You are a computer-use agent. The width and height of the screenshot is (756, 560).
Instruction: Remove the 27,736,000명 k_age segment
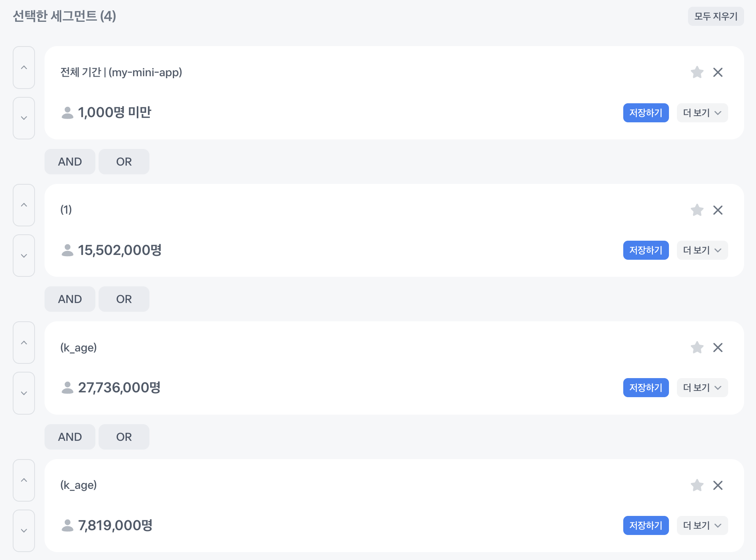[x=718, y=348]
